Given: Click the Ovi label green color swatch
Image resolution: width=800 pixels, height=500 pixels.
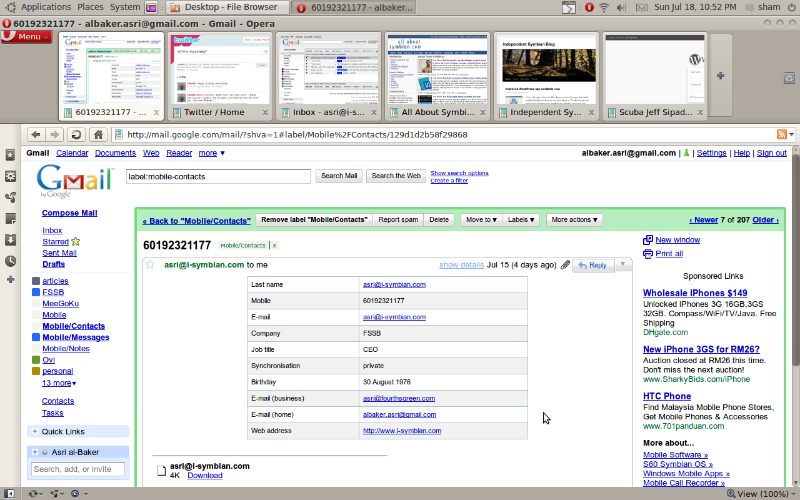Looking at the screenshot, I should [x=36, y=360].
